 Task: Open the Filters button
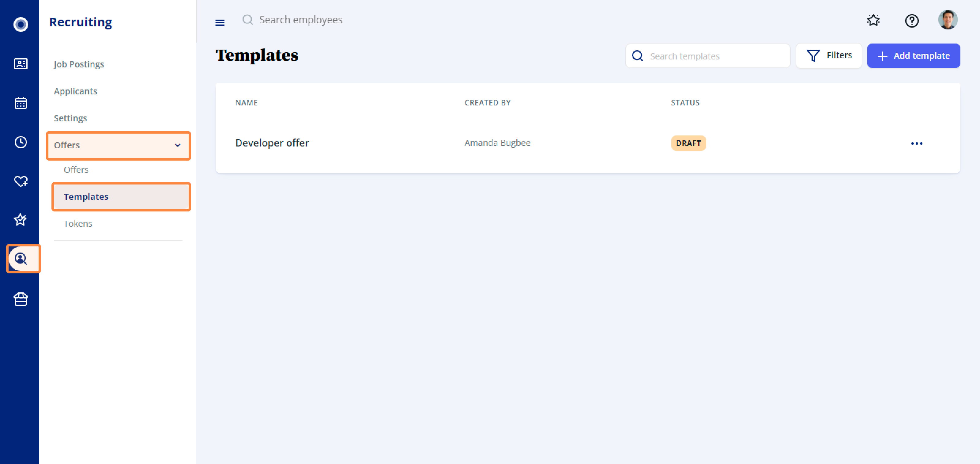[829, 55]
